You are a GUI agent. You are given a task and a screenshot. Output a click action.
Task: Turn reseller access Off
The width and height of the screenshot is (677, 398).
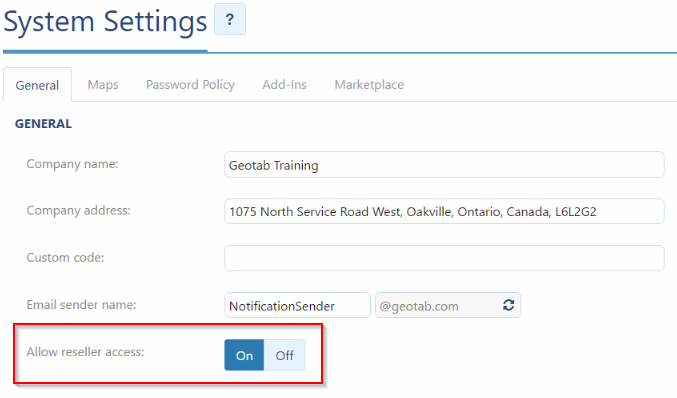[x=285, y=355]
